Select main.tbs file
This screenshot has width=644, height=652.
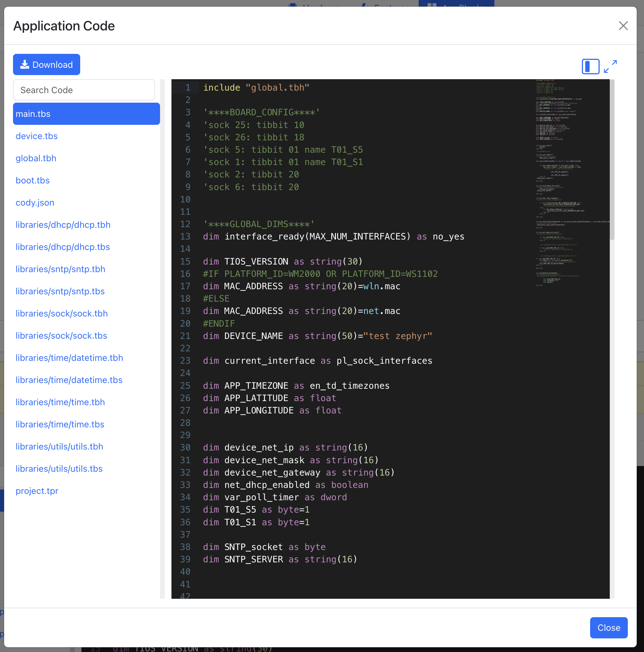point(87,114)
